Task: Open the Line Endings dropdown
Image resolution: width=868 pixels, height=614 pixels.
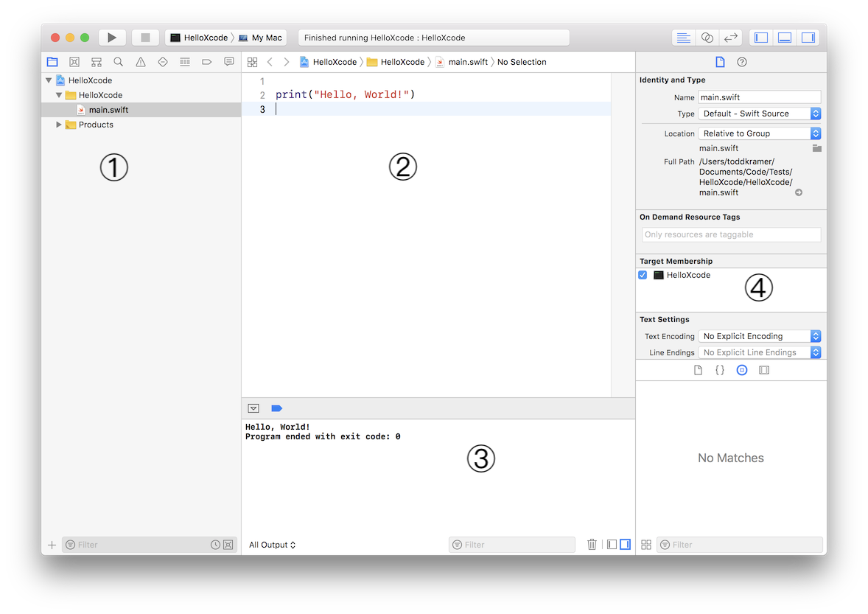Action: pos(759,352)
